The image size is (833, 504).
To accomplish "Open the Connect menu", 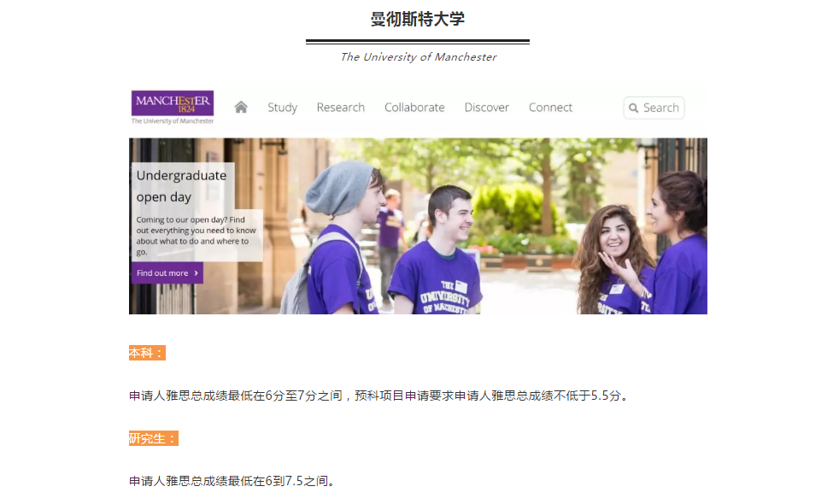I will coord(550,108).
